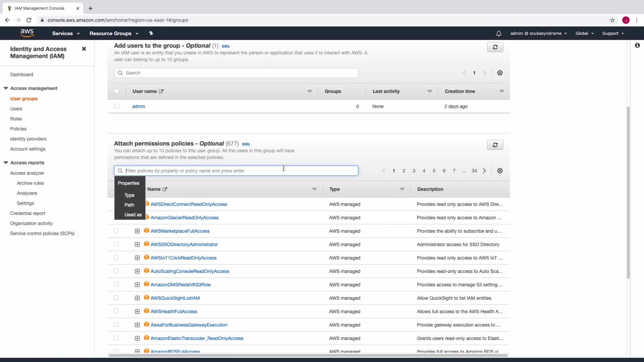Choose Type in the Properties filter menu
The height and width of the screenshot is (362, 644).
129,195
